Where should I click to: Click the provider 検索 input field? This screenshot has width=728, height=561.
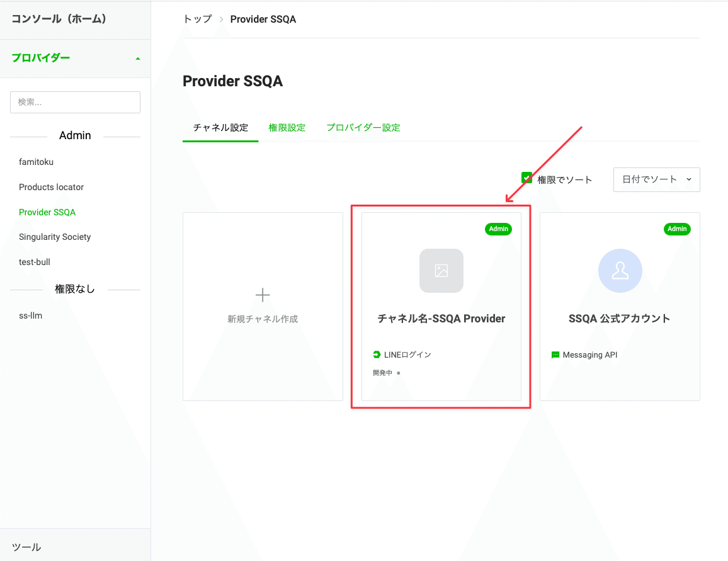pos(75,102)
